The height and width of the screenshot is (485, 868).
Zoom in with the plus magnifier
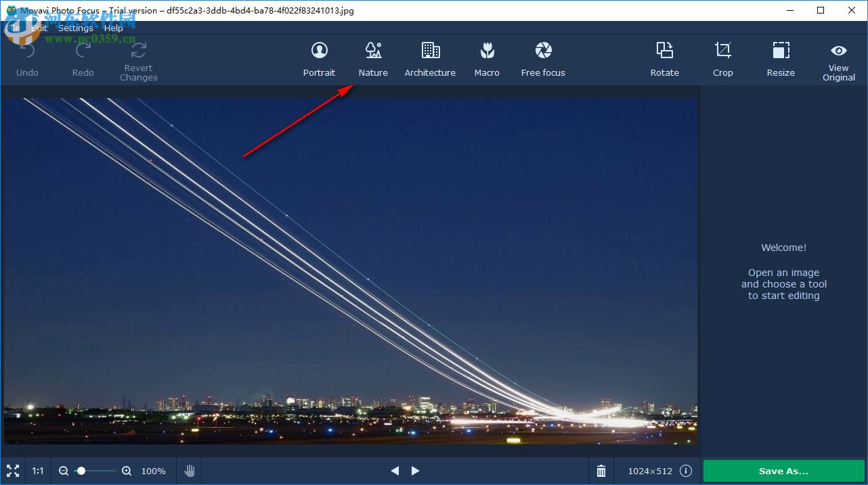(127, 471)
